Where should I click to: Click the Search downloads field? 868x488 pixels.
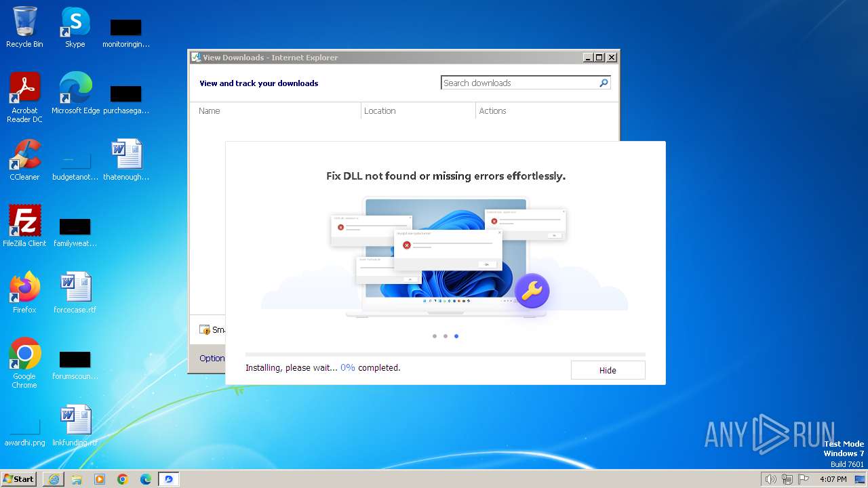[x=519, y=83]
